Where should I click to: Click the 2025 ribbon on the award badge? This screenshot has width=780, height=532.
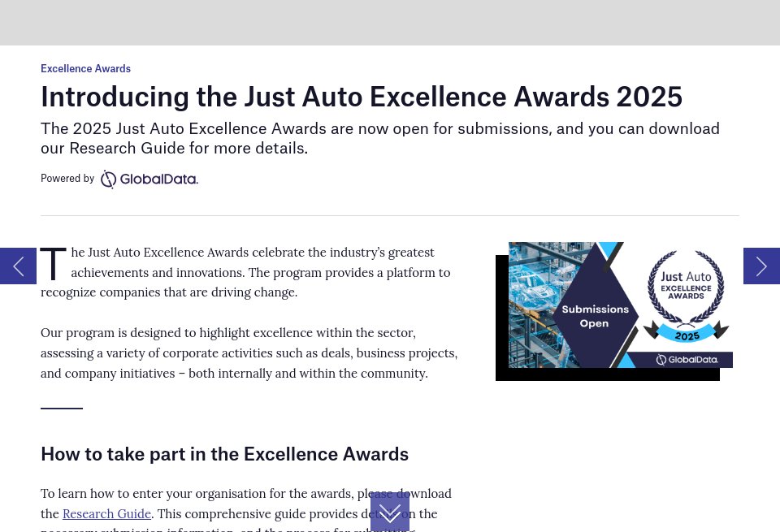click(x=685, y=333)
